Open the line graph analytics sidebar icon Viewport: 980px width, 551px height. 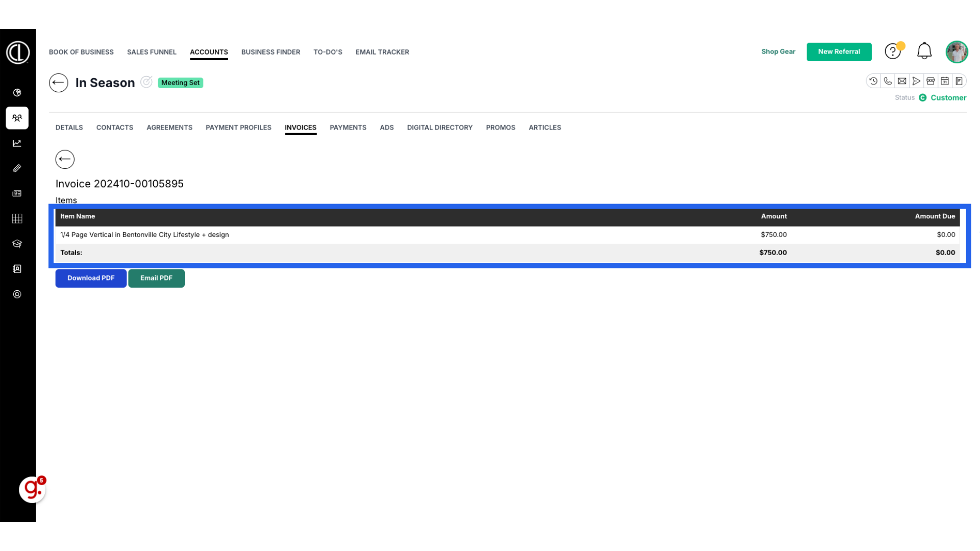(x=17, y=143)
